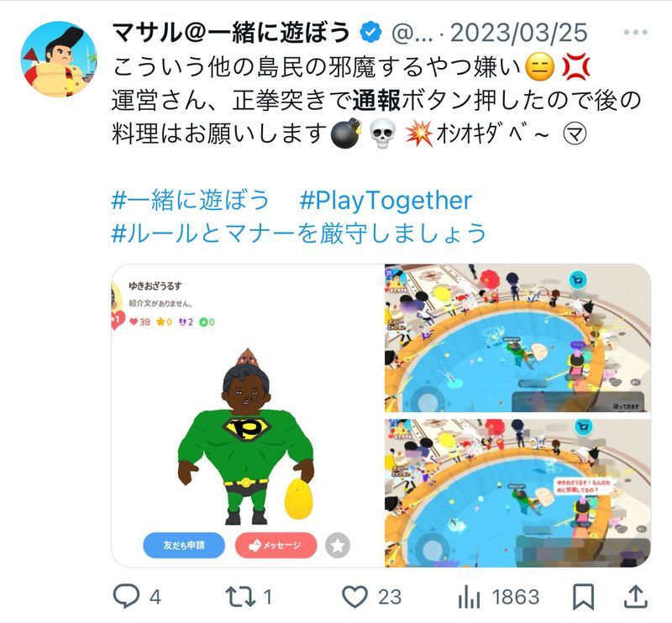Open the share upload icon

(x=635, y=596)
